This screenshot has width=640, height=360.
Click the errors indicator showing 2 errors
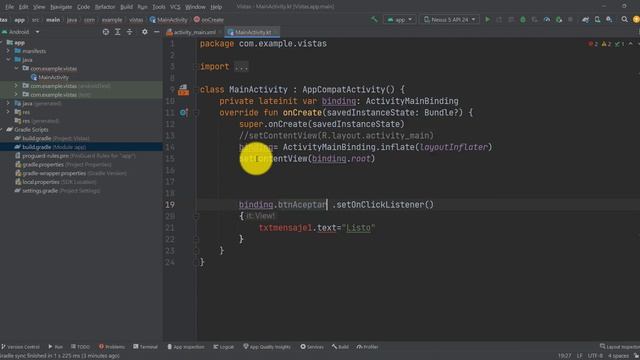593,44
